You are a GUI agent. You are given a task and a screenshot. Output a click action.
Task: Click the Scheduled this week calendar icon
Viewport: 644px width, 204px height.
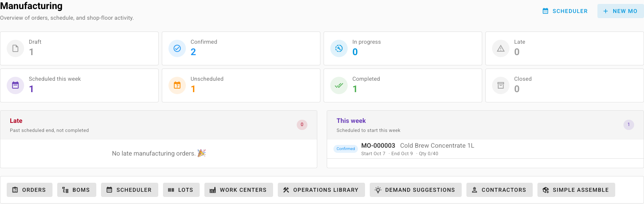tap(15, 85)
